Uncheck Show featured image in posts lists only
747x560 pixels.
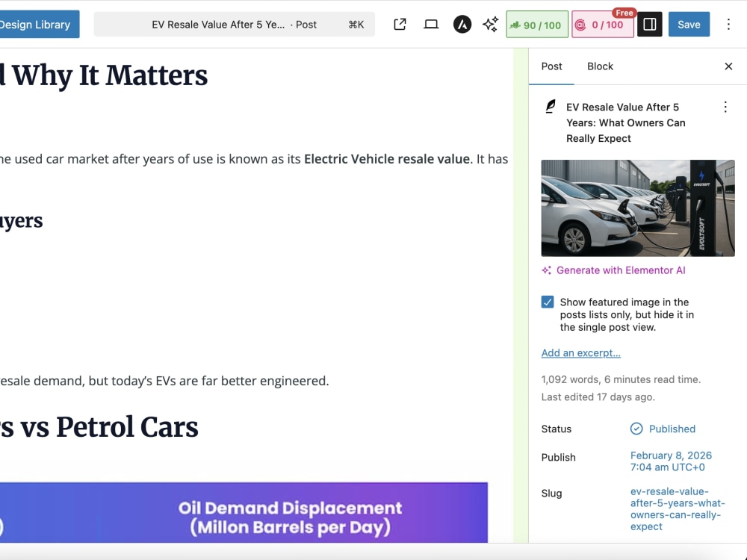548,302
